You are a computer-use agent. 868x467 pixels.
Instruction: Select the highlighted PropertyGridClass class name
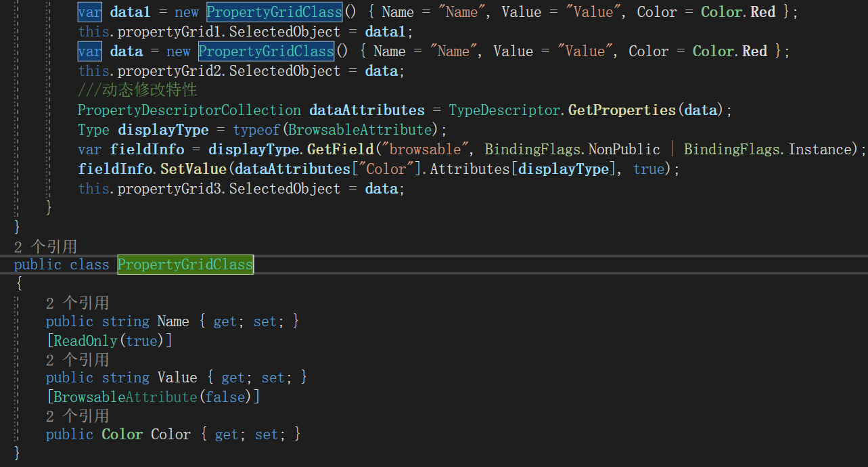(185, 264)
